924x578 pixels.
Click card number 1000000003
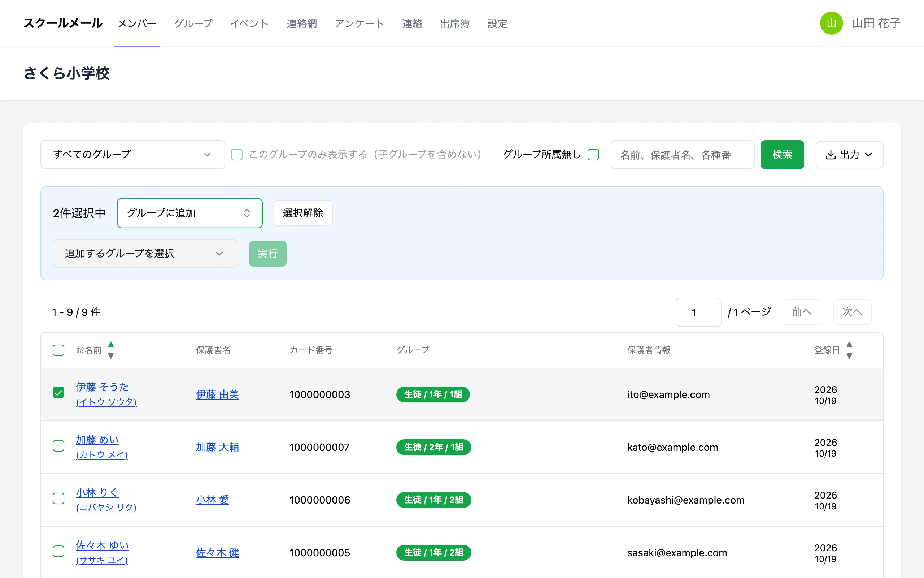point(319,394)
